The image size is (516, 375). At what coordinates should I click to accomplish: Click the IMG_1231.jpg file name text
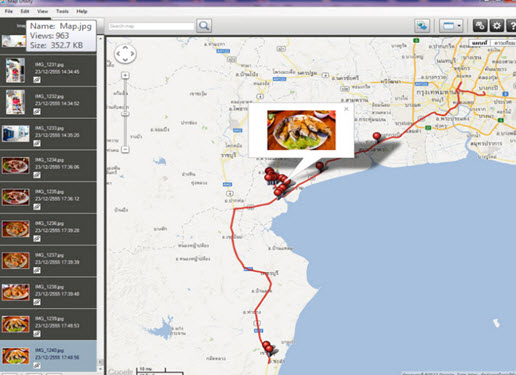pyautogui.click(x=49, y=65)
